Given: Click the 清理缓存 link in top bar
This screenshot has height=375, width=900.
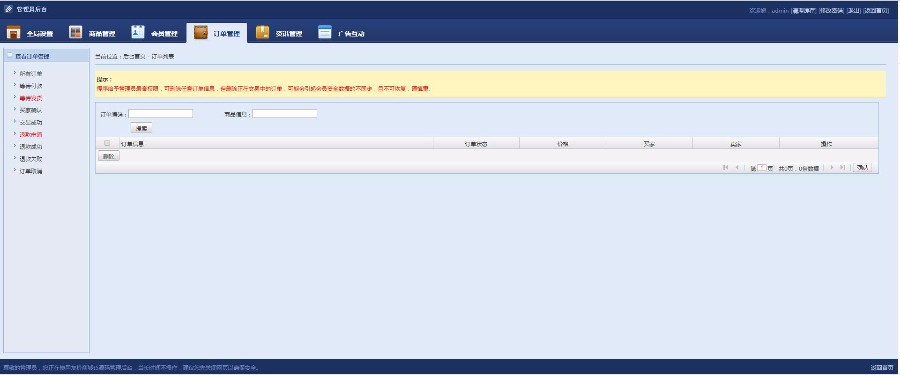Looking at the screenshot, I should point(804,10).
